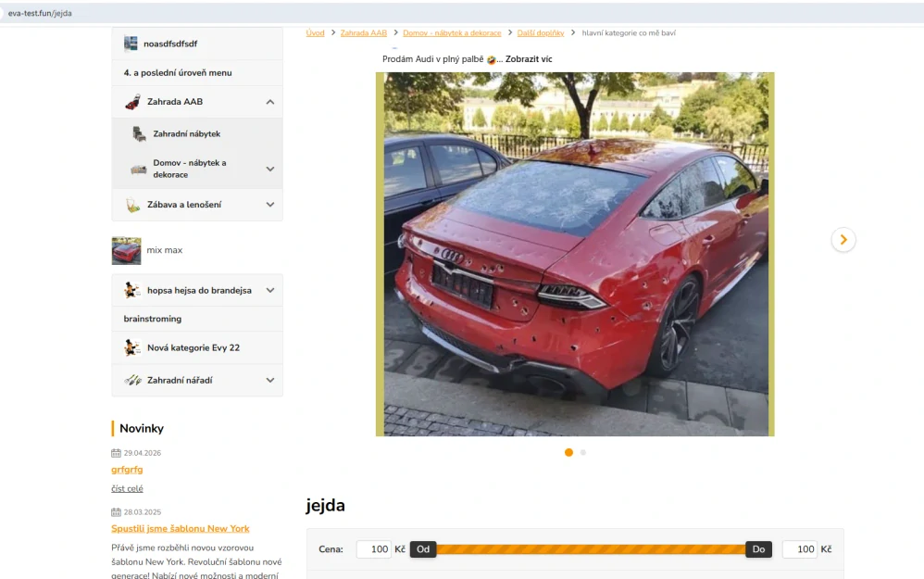This screenshot has height=579, width=924.
Task: Collapse the Zahrada AAB menu section
Action: (270, 102)
